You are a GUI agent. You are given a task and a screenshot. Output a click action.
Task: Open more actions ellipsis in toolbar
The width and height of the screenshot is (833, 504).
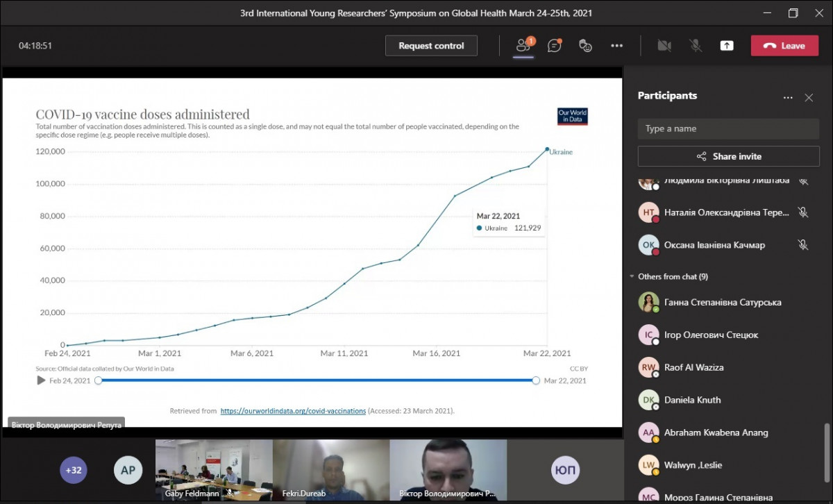tap(616, 46)
